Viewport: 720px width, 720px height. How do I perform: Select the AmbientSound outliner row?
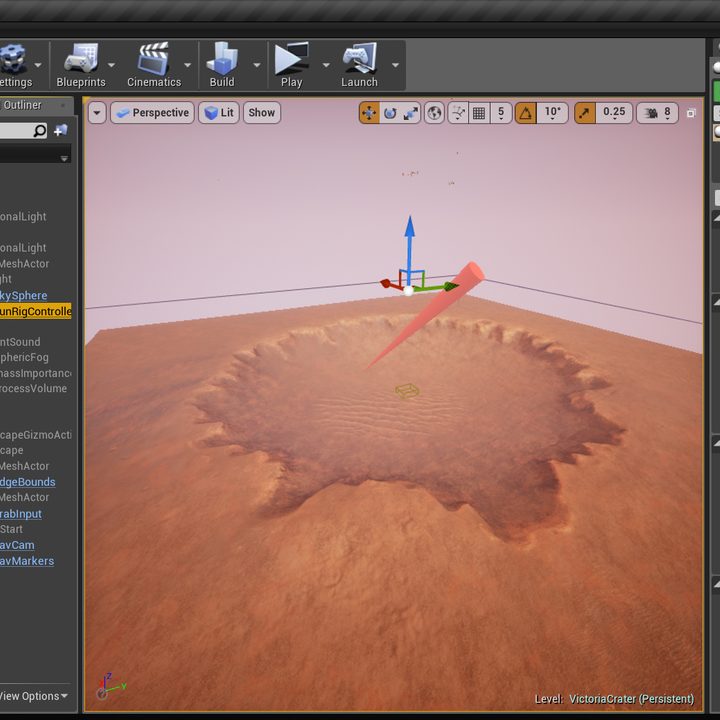[35, 342]
